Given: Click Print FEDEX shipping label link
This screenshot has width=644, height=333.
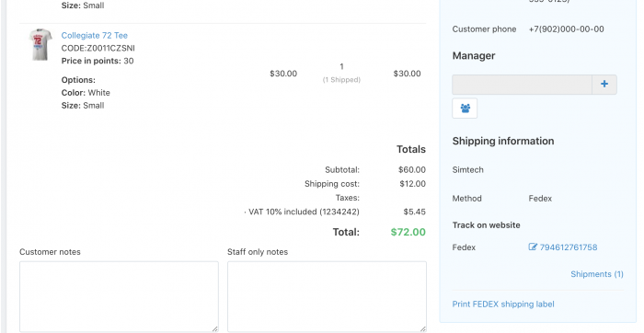Looking at the screenshot, I should click(503, 304).
